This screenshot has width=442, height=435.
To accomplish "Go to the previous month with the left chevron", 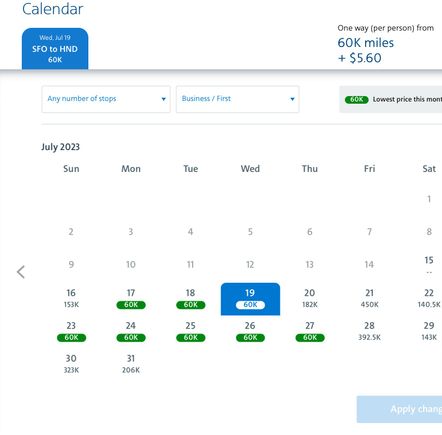I will coord(21,272).
